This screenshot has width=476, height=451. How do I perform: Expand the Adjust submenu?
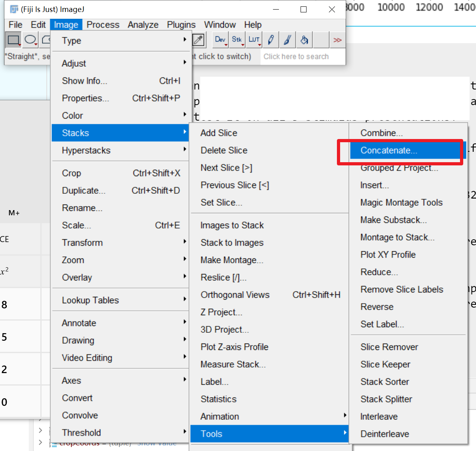click(121, 64)
